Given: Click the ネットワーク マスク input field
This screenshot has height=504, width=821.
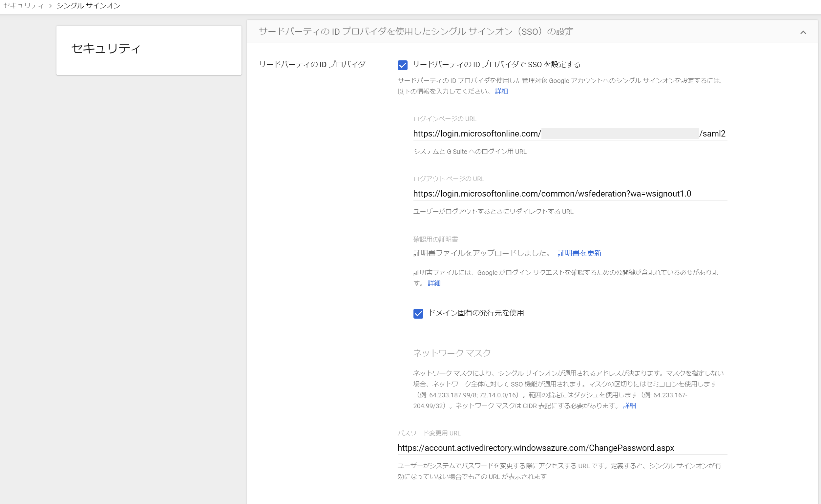Looking at the screenshot, I should [x=570, y=353].
